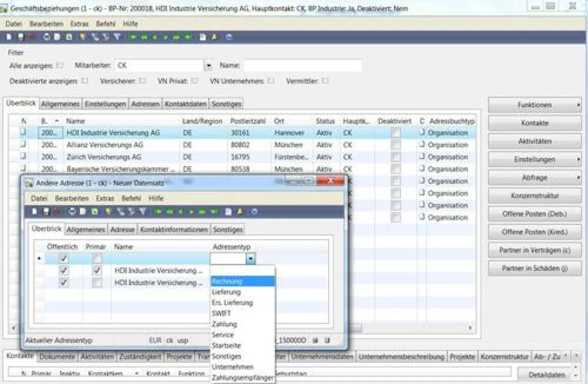588x384 pixels.
Task: Expand the Funktionen button menu
Action: point(535,105)
